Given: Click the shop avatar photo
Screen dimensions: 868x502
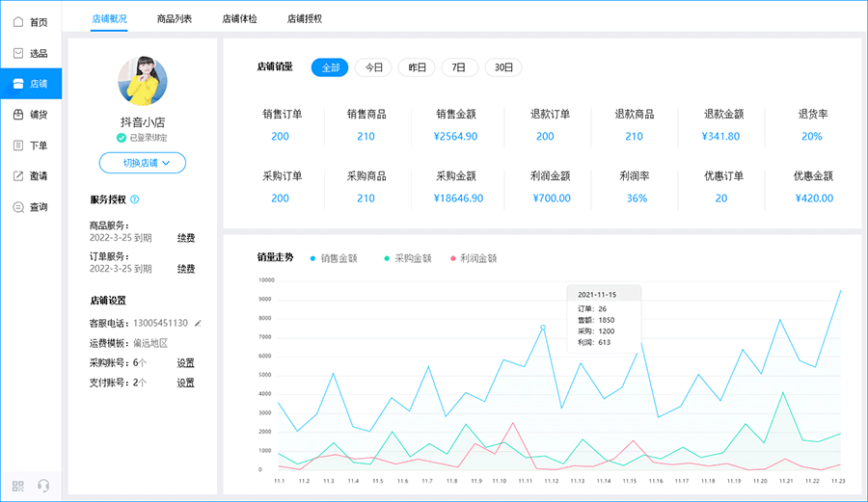Looking at the screenshot, I should 143,81.
